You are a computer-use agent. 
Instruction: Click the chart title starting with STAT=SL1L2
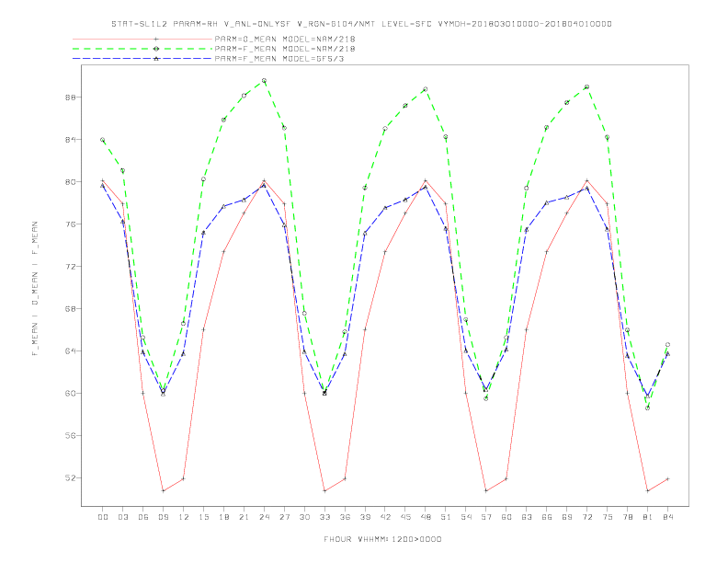click(x=361, y=24)
